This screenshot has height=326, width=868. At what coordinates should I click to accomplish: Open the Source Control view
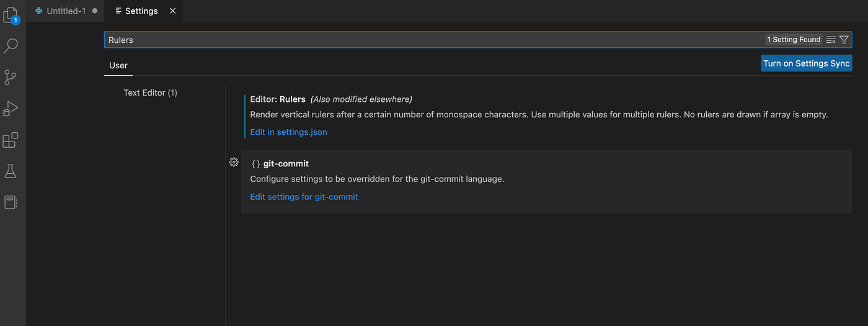coord(11,77)
